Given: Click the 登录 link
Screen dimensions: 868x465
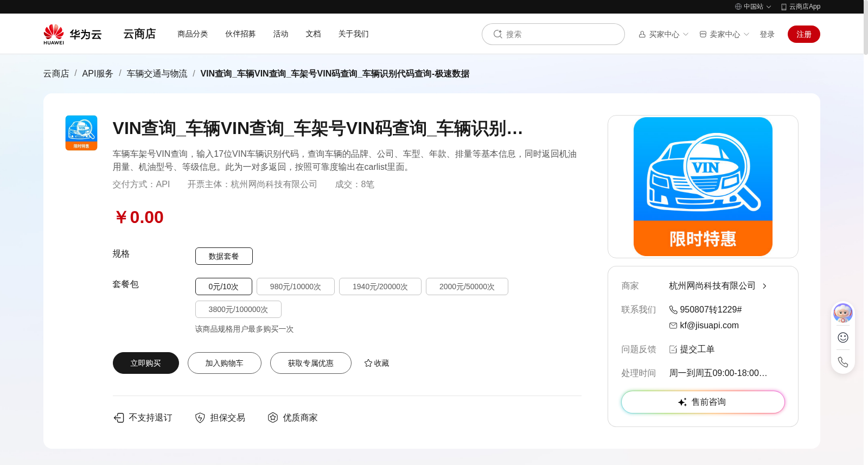Looking at the screenshot, I should 767,34.
